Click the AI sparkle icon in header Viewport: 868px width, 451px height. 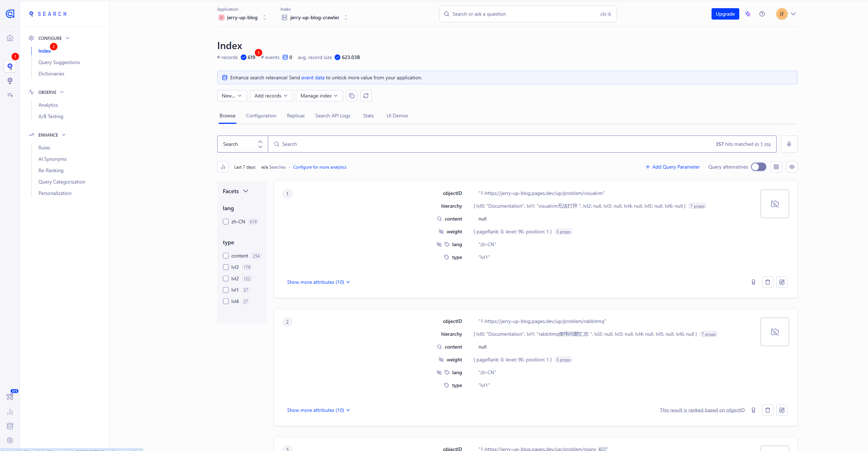pyautogui.click(x=748, y=14)
